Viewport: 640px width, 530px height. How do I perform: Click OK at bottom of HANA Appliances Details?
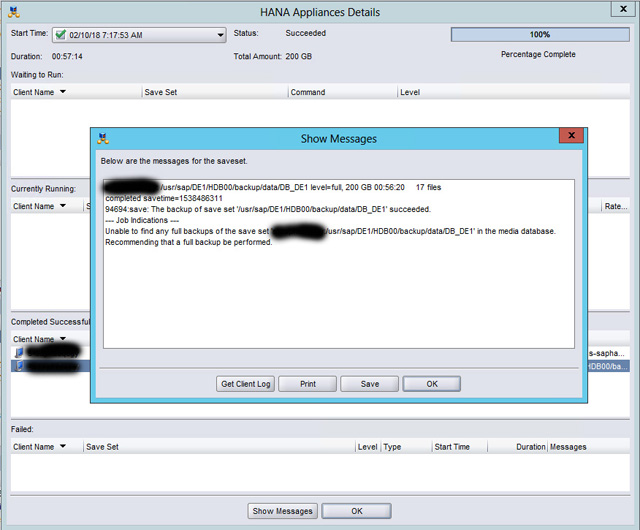[x=357, y=511]
